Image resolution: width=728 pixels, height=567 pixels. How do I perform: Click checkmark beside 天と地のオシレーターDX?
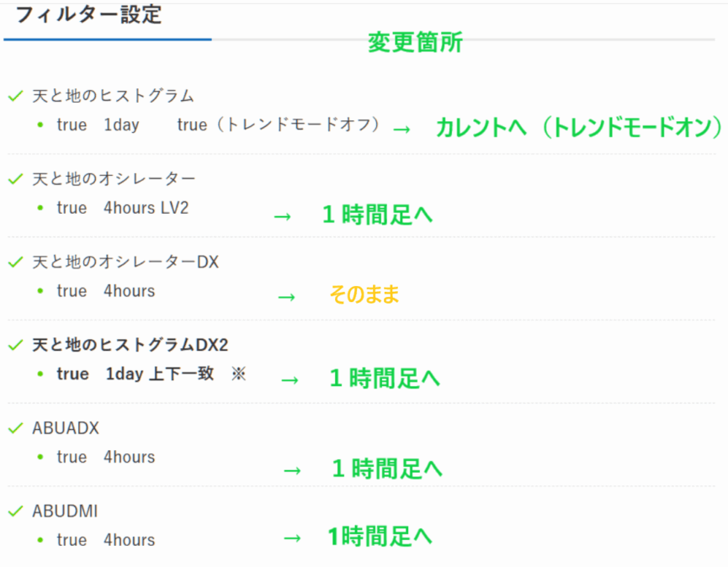(x=14, y=262)
